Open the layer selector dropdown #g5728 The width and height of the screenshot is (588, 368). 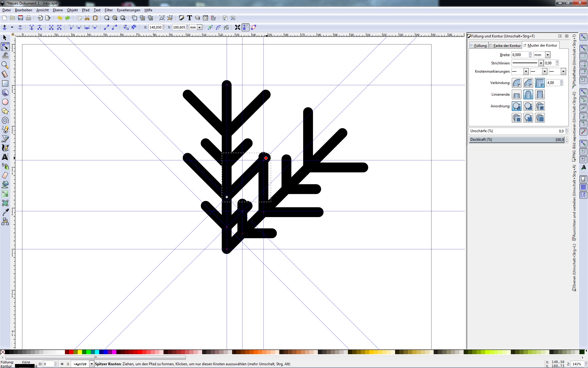pyautogui.click(x=92, y=364)
